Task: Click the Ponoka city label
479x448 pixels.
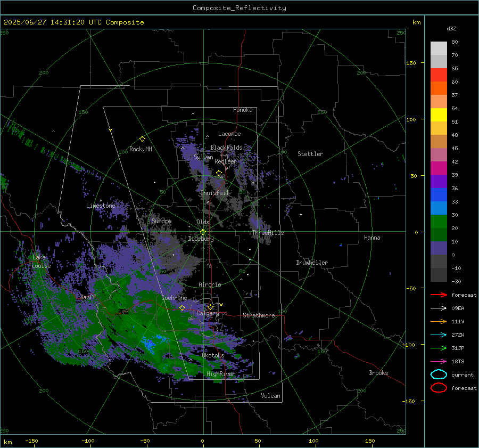Action: point(243,110)
